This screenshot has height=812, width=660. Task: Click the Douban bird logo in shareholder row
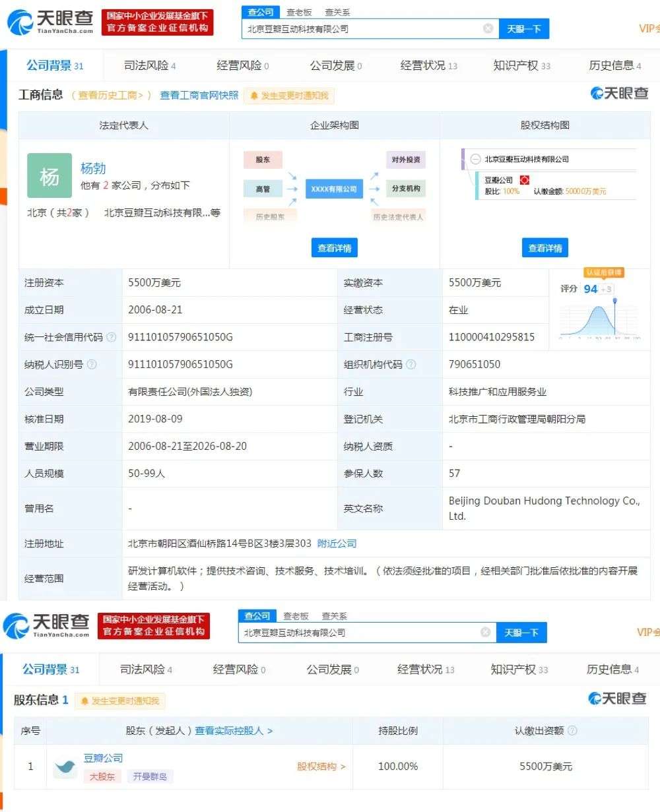click(65, 766)
